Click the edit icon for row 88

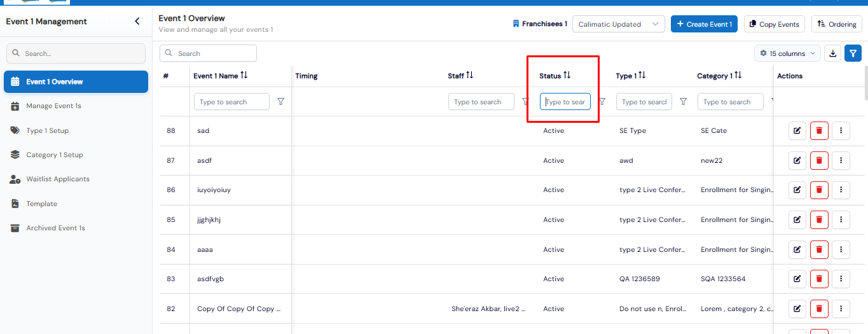(x=797, y=131)
